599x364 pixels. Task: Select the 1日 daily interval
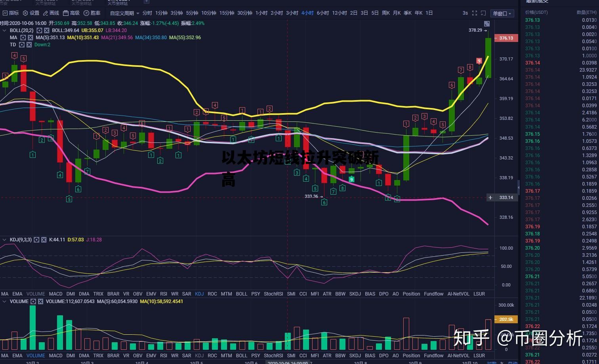coord(429,13)
